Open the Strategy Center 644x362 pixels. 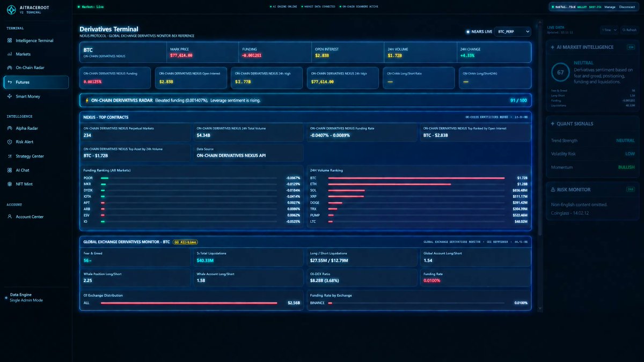point(35,156)
